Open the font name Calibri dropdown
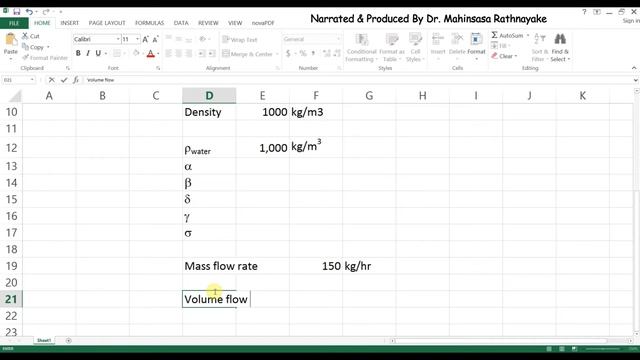Screen dimensions: 640x360 point(118,39)
